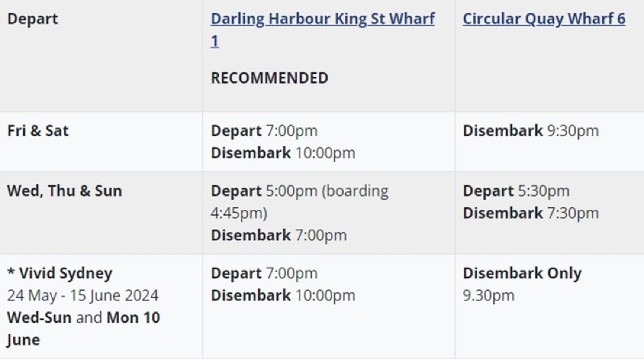
Task: Click the Circular Quay "Depart 5:30pm" time
Action: 516,190
